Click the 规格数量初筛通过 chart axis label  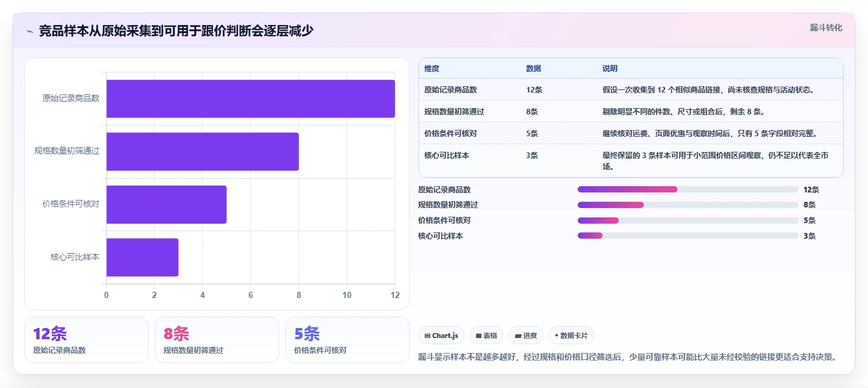67,151
